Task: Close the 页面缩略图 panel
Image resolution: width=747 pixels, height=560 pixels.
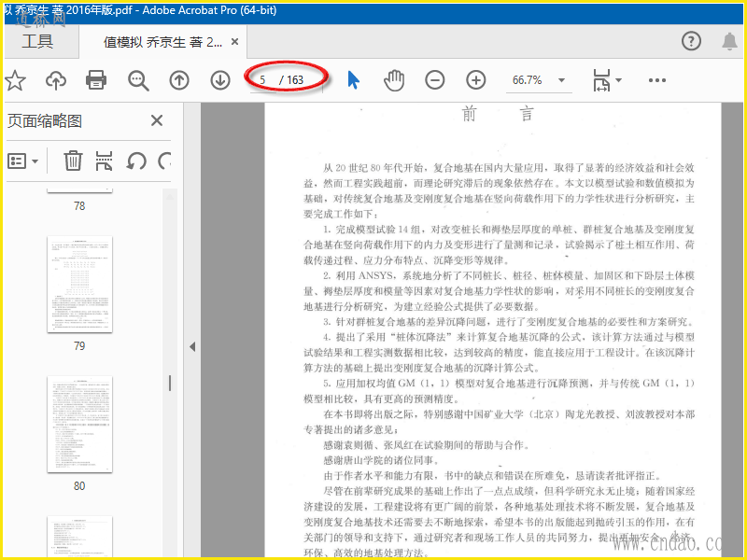Action: (157, 120)
